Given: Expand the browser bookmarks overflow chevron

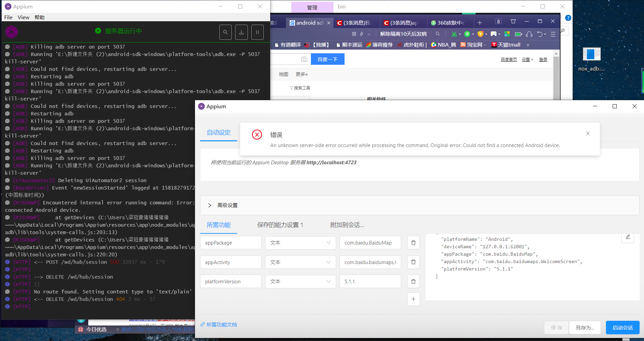Looking at the screenshot, I should click(x=528, y=45).
